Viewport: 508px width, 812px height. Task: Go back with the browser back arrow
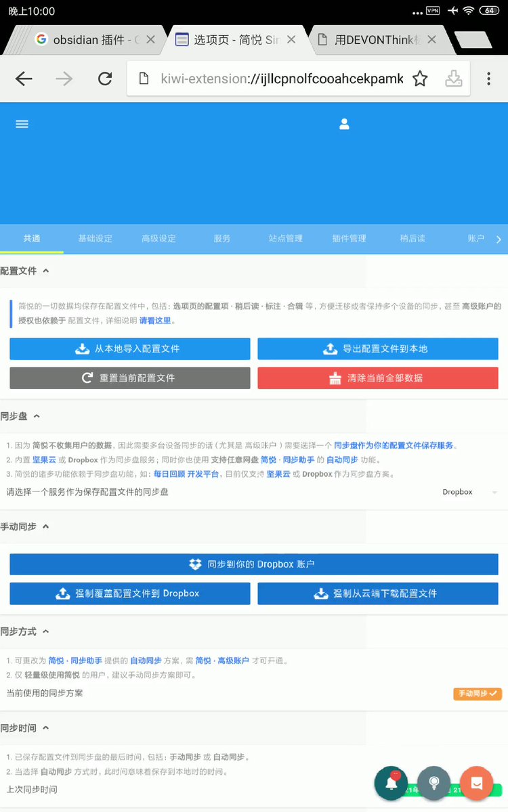click(24, 78)
